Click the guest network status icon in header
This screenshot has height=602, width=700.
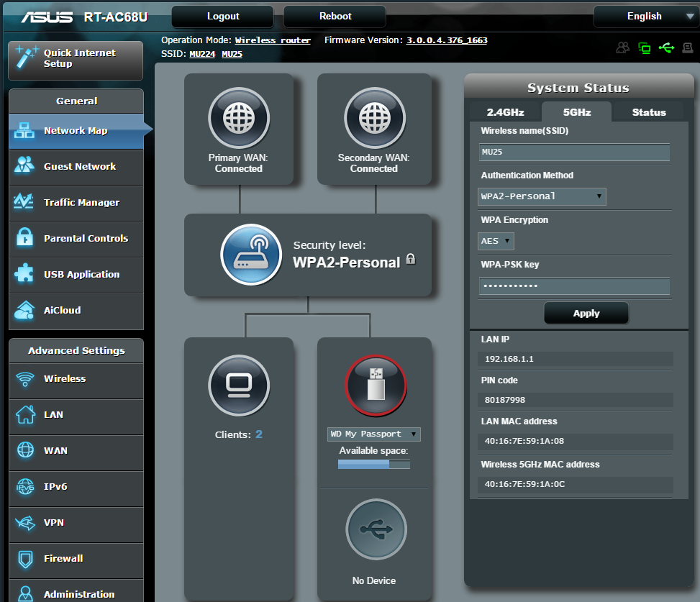click(623, 47)
